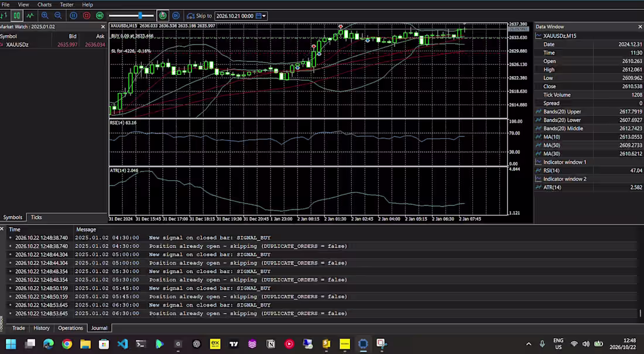Select the MA(30) row in Data Window

coord(588,153)
